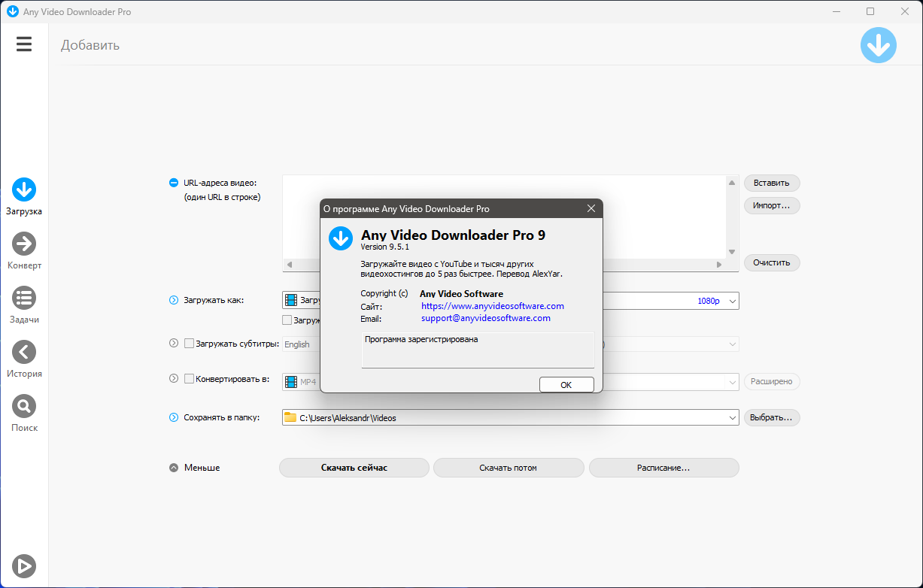Click the arrow icon beside Конвертировать в
The image size is (923, 588).
pyautogui.click(x=174, y=379)
